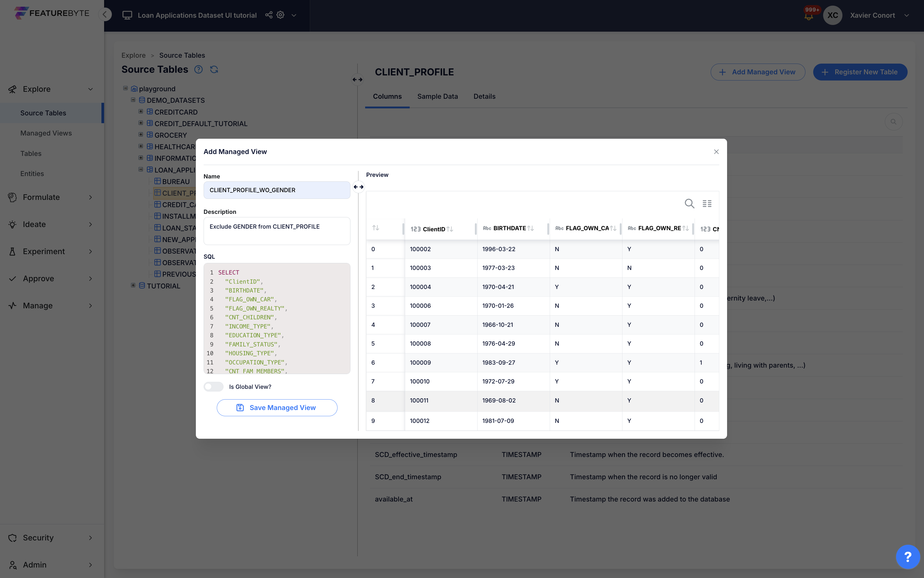The width and height of the screenshot is (924, 578).
Task: Sort preview by BIRTHDATE column
Action: pos(530,228)
